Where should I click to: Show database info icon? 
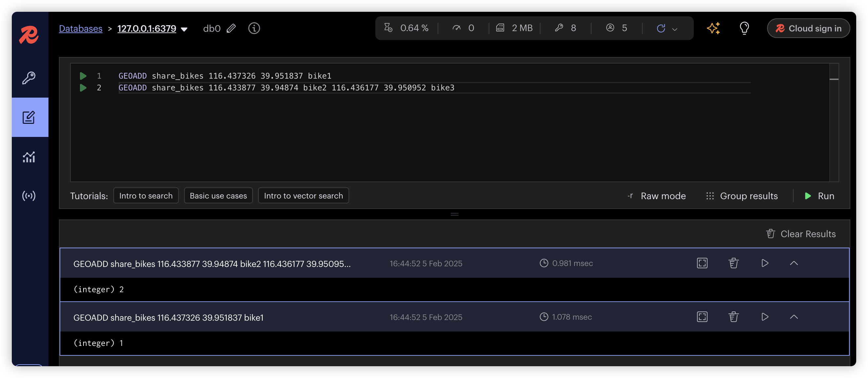(x=254, y=28)
